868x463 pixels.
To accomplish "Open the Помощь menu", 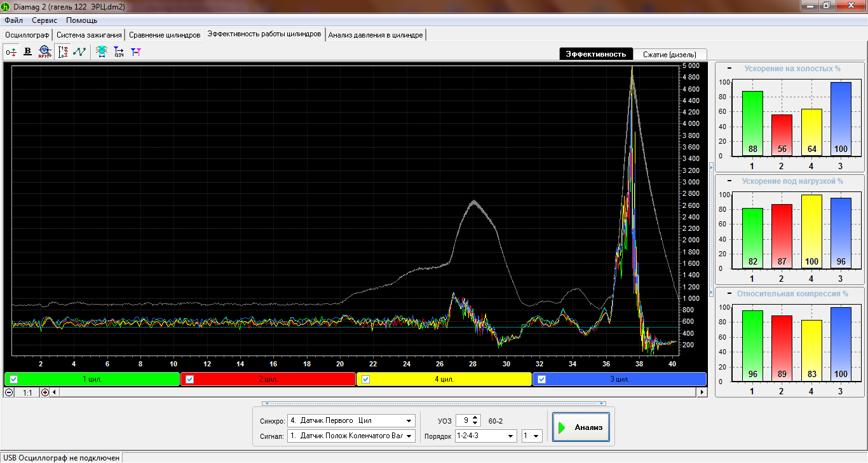I will (82, 20).
